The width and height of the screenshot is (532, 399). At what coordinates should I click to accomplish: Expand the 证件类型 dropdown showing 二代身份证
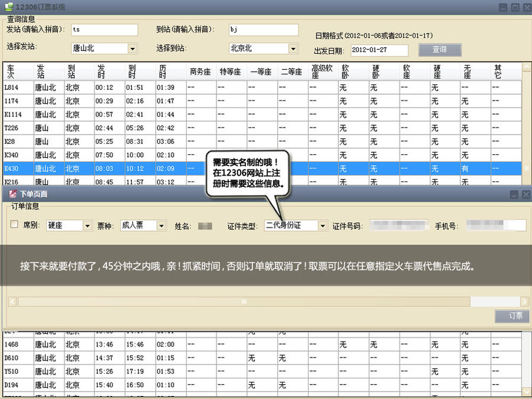click(x=323, y=226)
